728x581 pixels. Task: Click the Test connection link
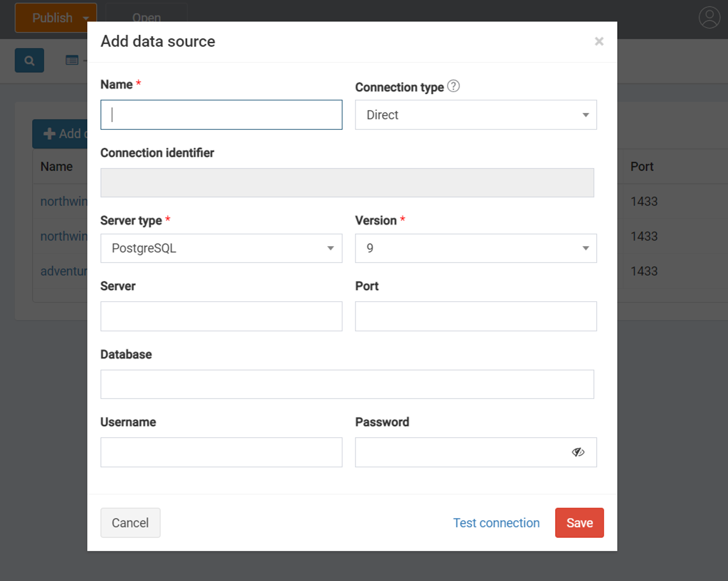(x=496, y=522)
